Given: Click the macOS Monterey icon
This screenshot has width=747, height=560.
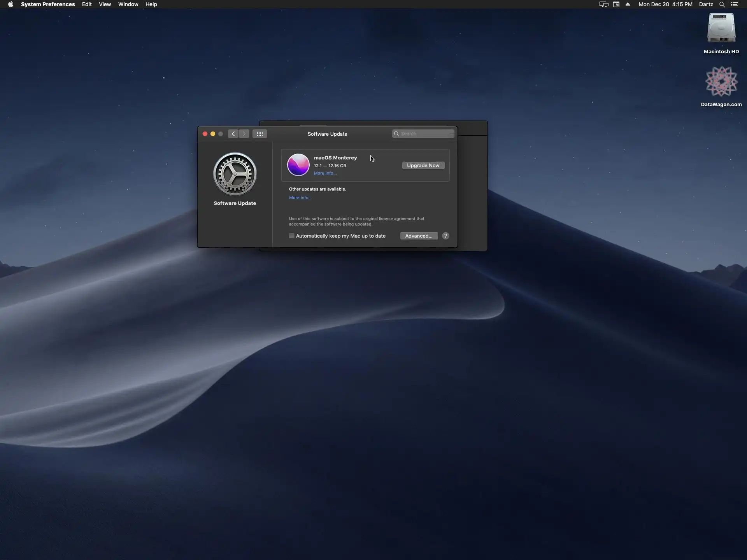Looking at the screenshot, I should [298, 165].
